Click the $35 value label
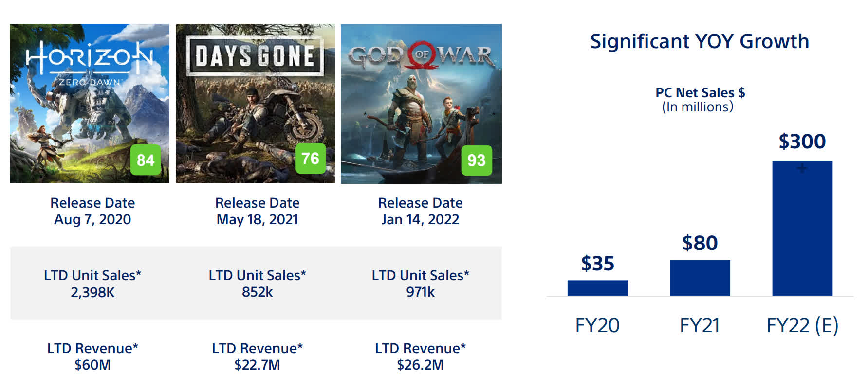 (597, 264)
